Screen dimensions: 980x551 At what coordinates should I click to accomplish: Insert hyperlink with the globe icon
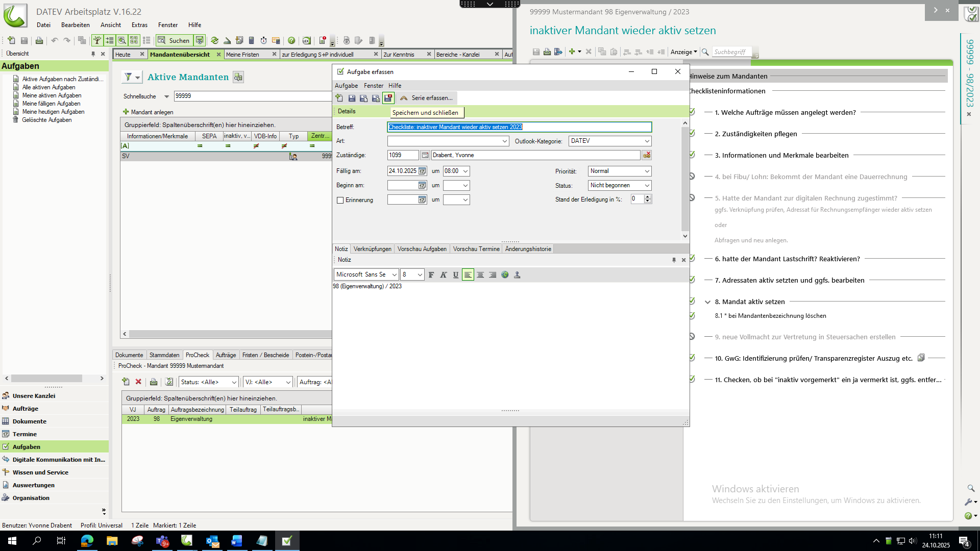[505, 275]
